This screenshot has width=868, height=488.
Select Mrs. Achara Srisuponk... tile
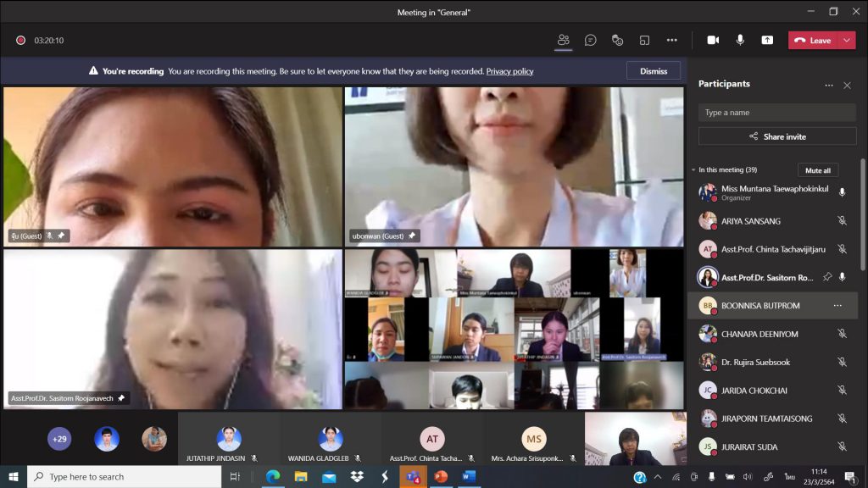click(534, 438)
